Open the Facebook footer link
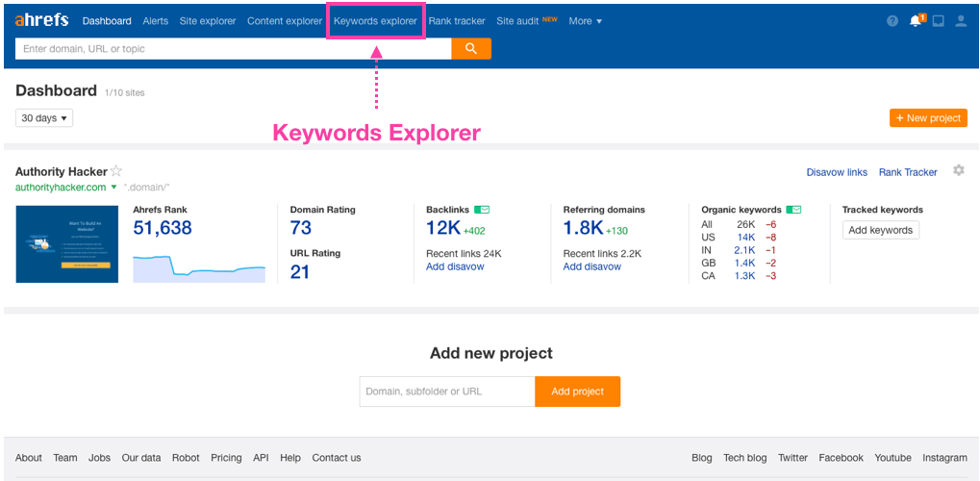 [841, 458]
